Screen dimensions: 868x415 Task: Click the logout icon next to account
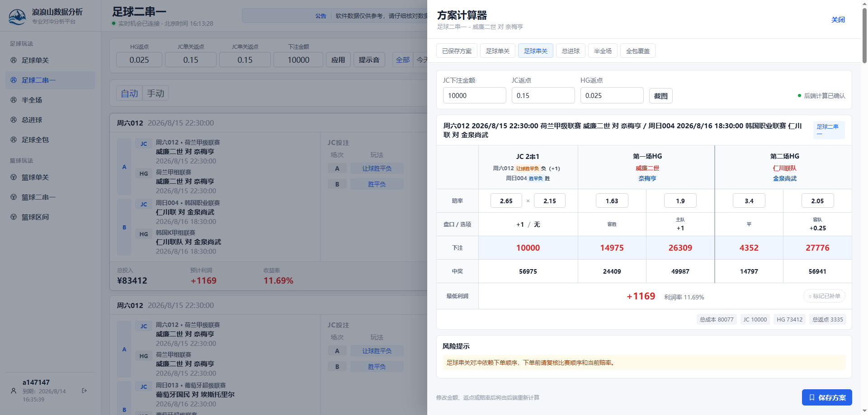(84, 391)
